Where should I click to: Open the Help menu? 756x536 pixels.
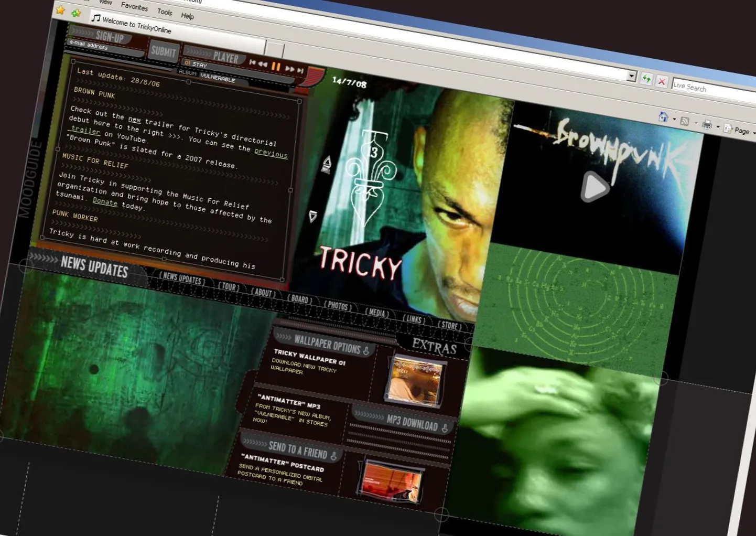pyautogui.click(x=187, y=16)
